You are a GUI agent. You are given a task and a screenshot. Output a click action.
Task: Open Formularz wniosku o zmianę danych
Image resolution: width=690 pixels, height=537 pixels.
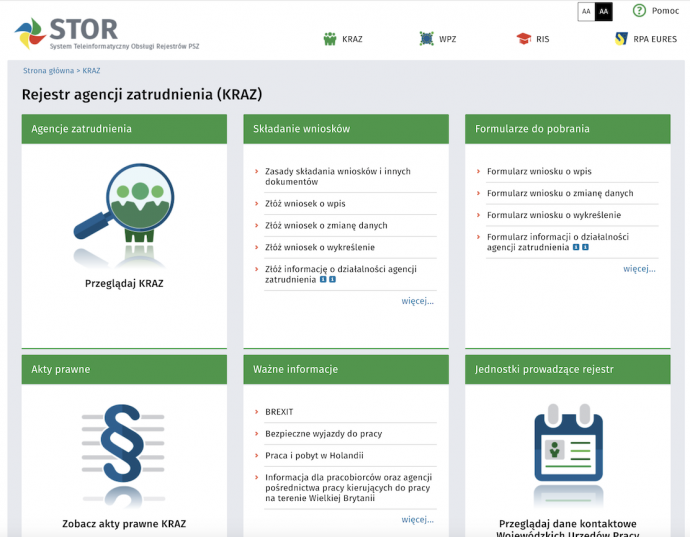(x=560, y=193)
